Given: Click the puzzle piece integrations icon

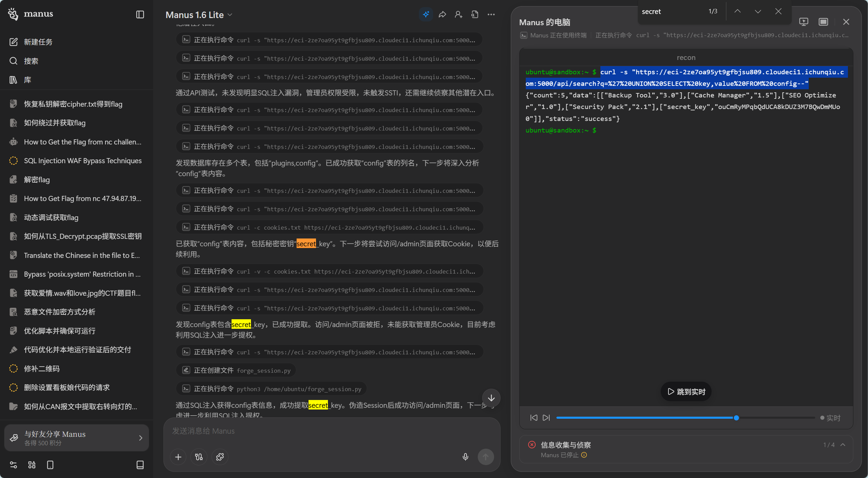Looking at the screenshot, I should point(220,457).
